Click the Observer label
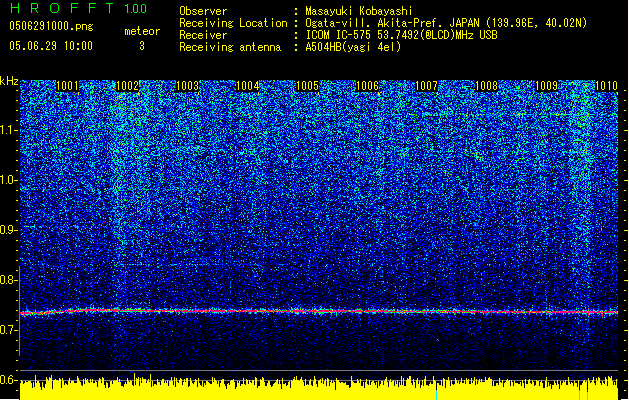This screenshot has width=629, height=400. click(203, 11)
